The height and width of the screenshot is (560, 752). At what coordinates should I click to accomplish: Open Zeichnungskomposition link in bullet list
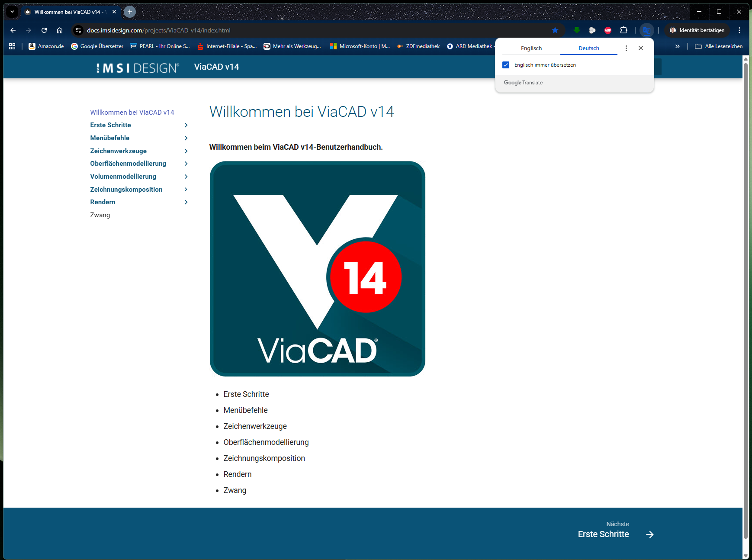264,458
